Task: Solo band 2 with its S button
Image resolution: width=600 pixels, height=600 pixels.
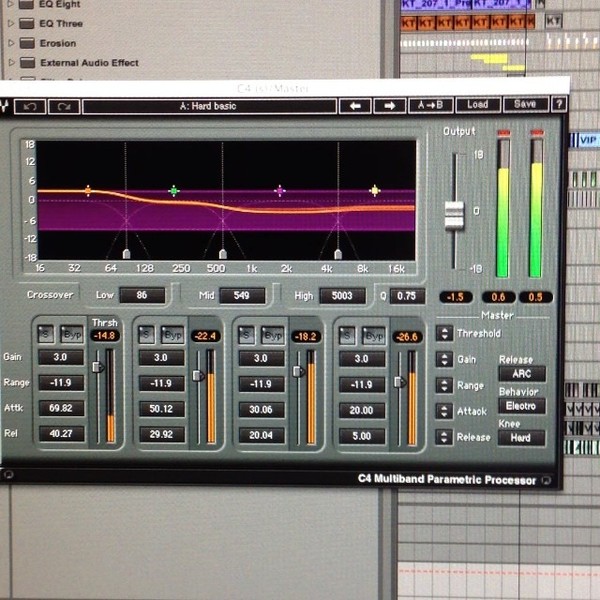Action: pos(146,335)
